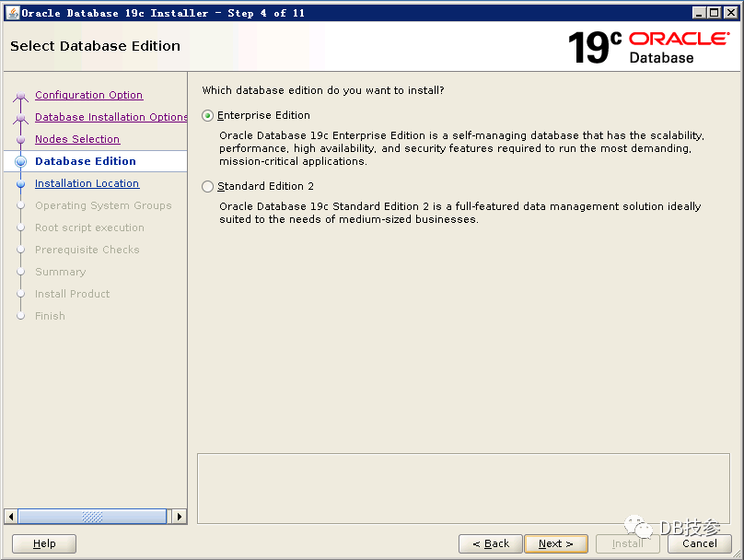Click the Database Edition step bullet icon

20,161
